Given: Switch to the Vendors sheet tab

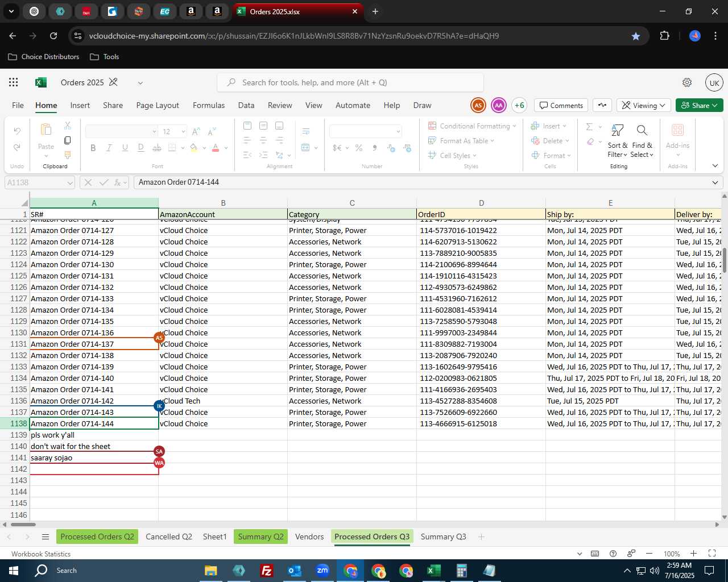Looking at the screenshot, I should 309,537.
